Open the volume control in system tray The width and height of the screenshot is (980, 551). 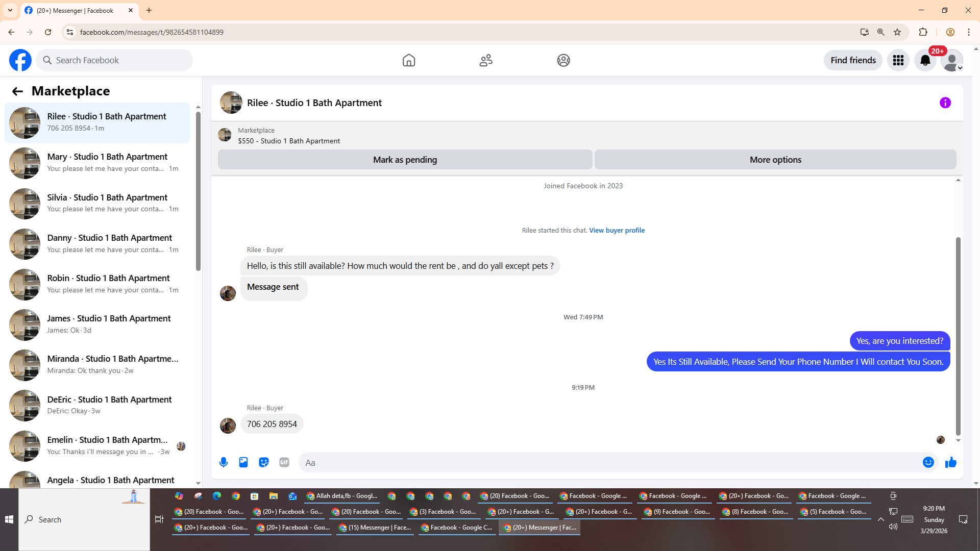pos(893,527)
